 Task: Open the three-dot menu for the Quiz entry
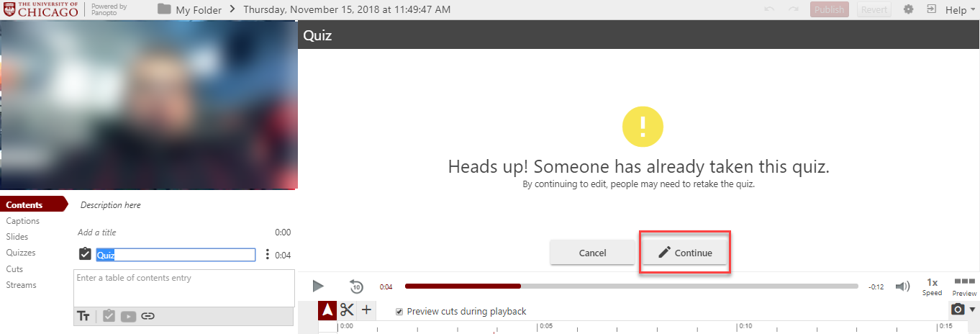click(267, 254)
